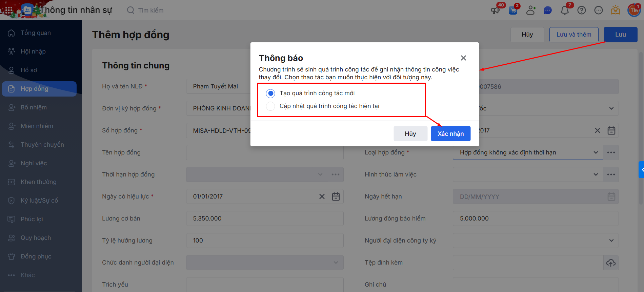
Task: Click Hủy in the Thông báo dialog
Action: (x=410, y=134)
